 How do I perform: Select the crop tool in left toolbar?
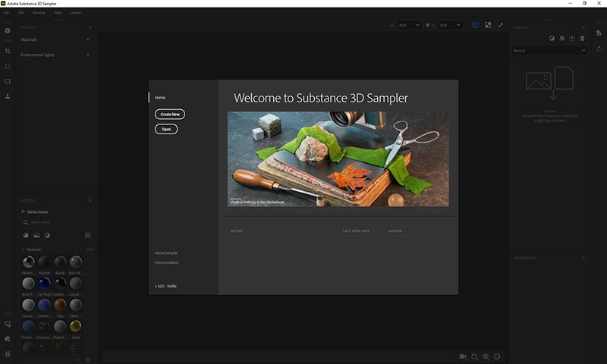8,51
